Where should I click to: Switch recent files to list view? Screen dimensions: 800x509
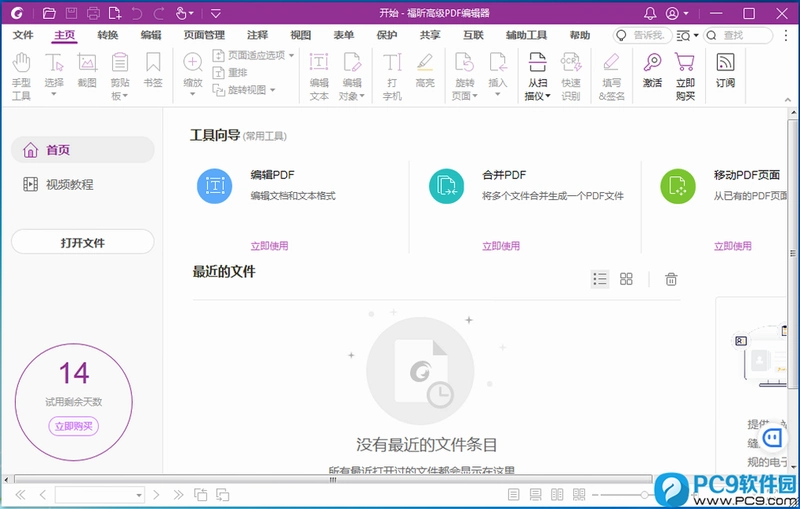(x=600, y=279)
